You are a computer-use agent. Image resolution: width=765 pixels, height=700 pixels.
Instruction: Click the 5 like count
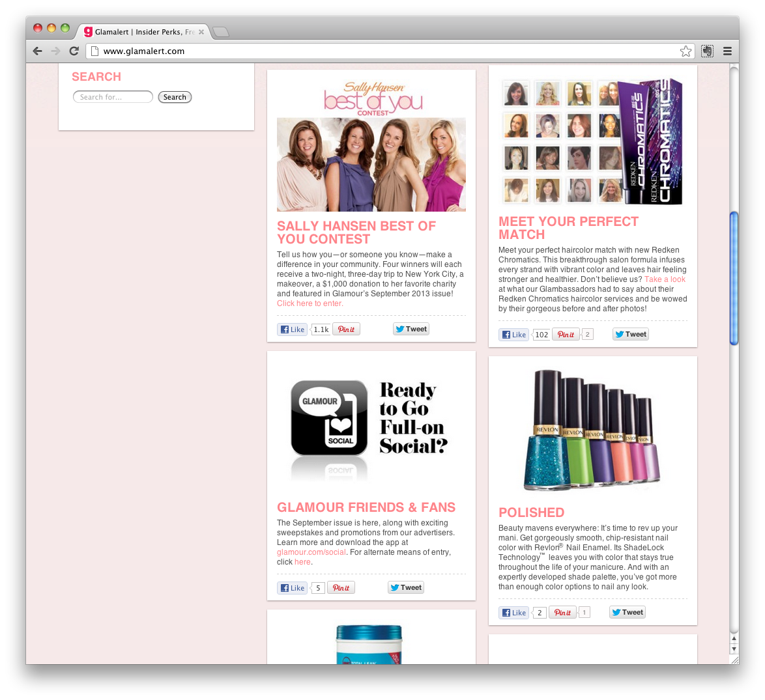[318, 588]
